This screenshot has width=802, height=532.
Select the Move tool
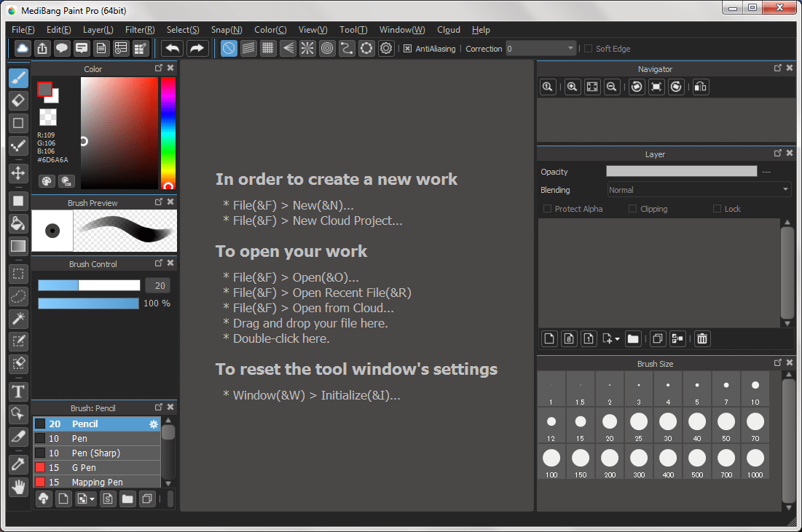tap(17, 173)
